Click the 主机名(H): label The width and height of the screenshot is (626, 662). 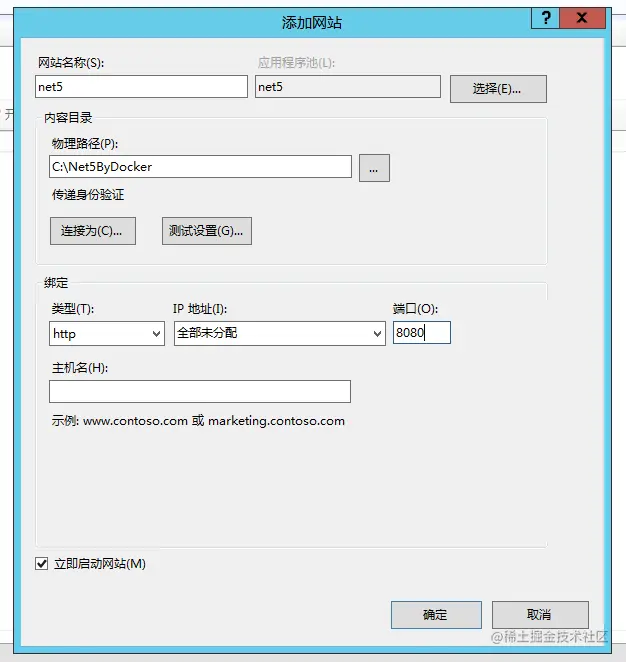click(x=80, y=368)
